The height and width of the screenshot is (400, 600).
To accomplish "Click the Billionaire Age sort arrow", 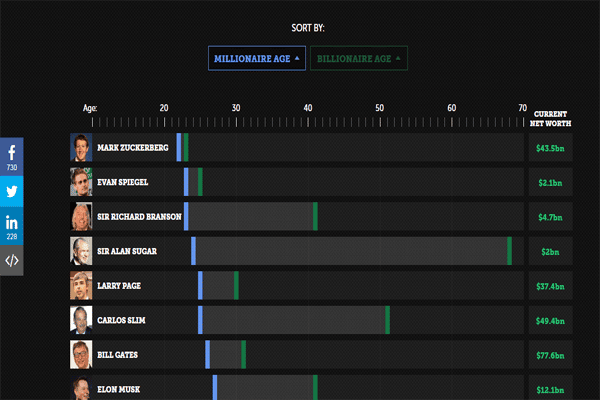I will pyautogui.click(x=398, y=59).
